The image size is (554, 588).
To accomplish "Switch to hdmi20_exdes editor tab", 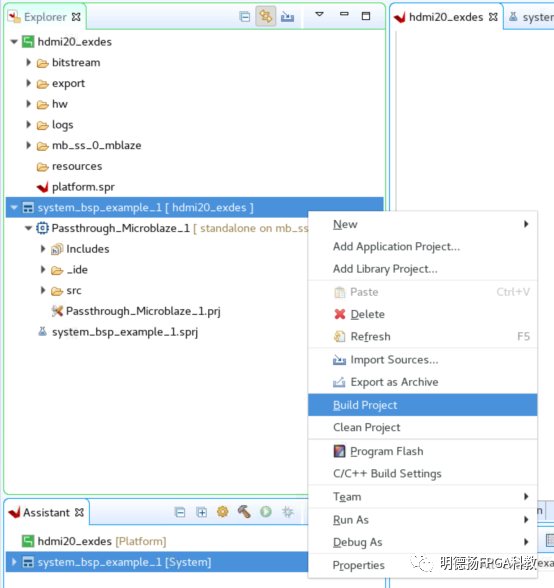I will tap(446, 17).
